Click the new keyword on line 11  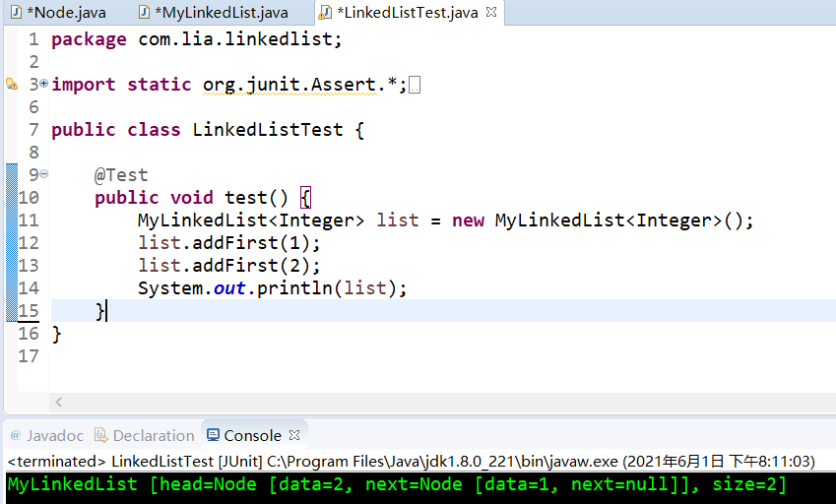click(468, 220)
